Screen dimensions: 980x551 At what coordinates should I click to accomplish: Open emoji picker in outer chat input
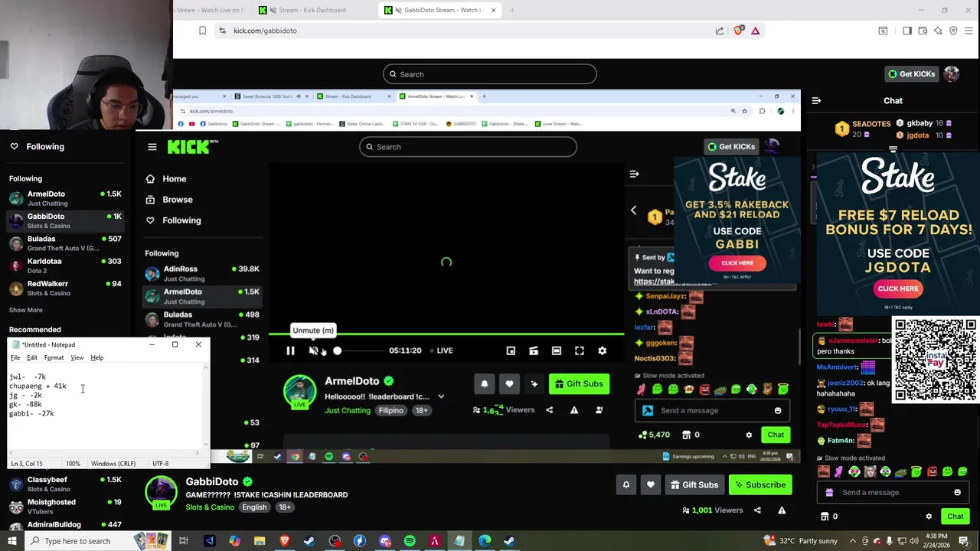click(x=957, y=493)
